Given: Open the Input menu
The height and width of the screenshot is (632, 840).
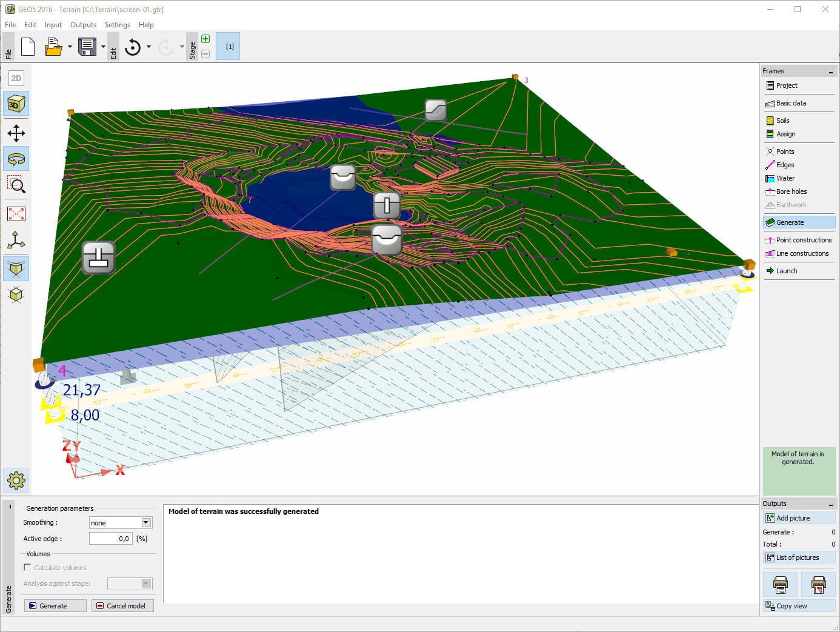Looking at the screenshot, I should [53, 25].
